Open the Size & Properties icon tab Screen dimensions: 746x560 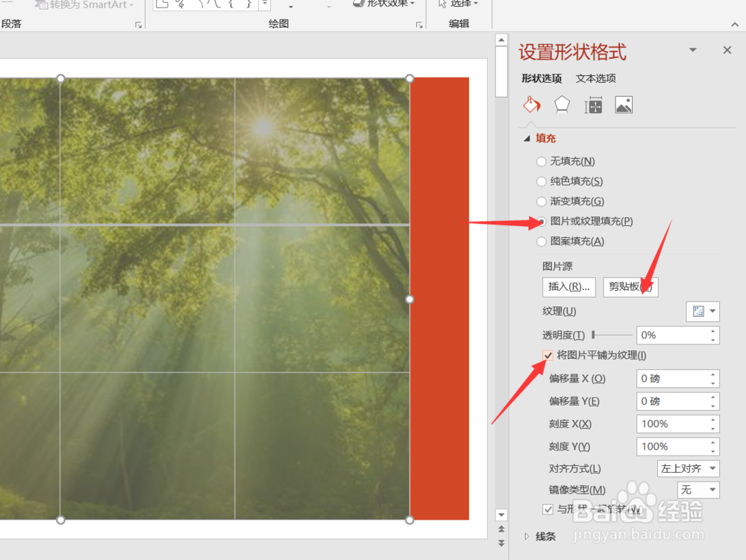point(593,104)
